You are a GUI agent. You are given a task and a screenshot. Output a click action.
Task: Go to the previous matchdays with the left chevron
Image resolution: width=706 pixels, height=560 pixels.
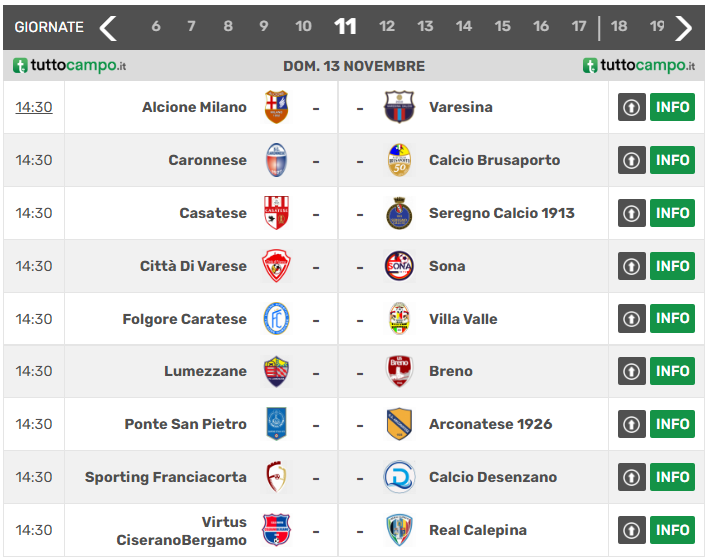108,27
